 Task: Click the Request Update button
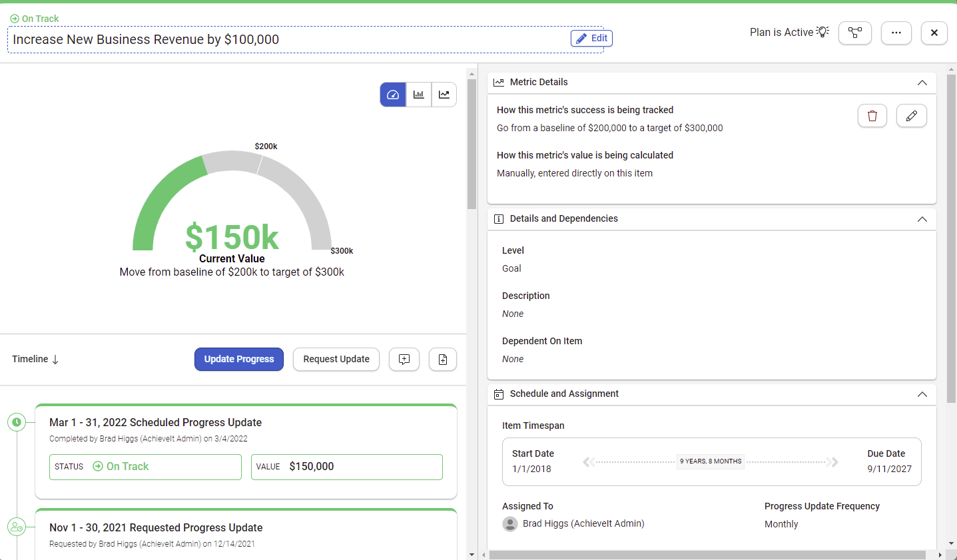pyautogui.click(x=336, y=360)
